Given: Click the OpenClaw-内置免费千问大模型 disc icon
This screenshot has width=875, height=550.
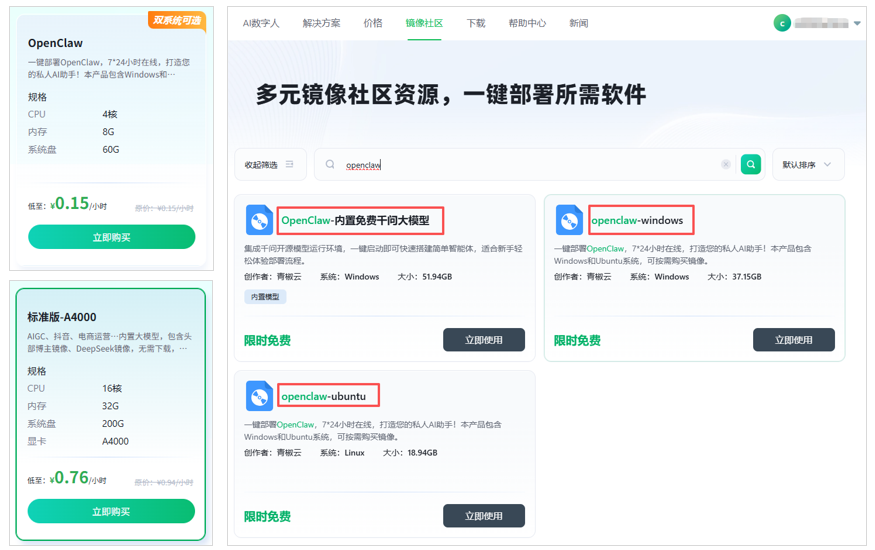Looking at the screenshot, I should [260, 221].
